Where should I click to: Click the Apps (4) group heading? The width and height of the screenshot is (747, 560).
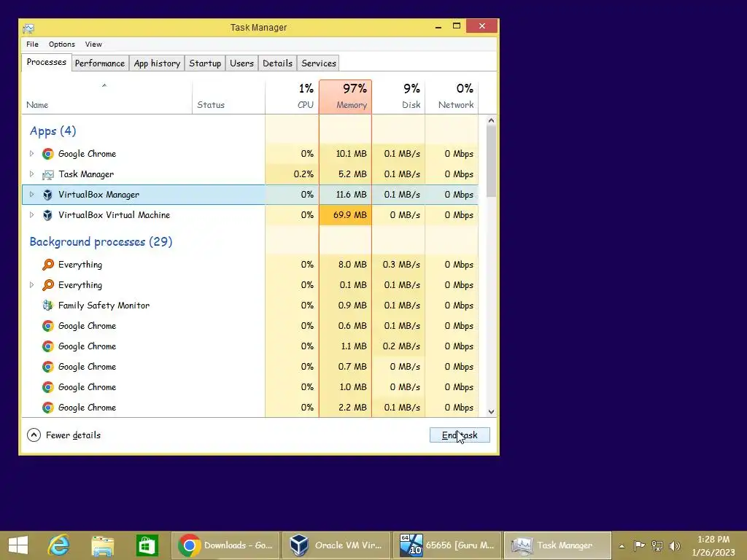pyautogui.click(x=53, y=131)
